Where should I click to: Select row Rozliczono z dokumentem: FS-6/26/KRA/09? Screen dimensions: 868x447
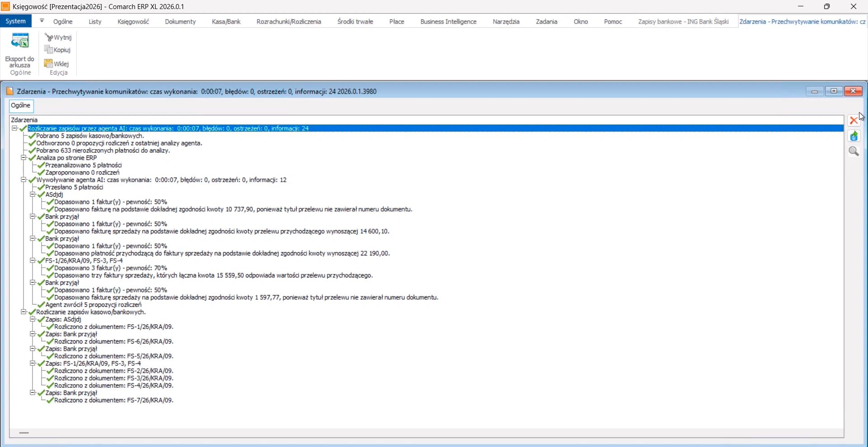[114, 341]
